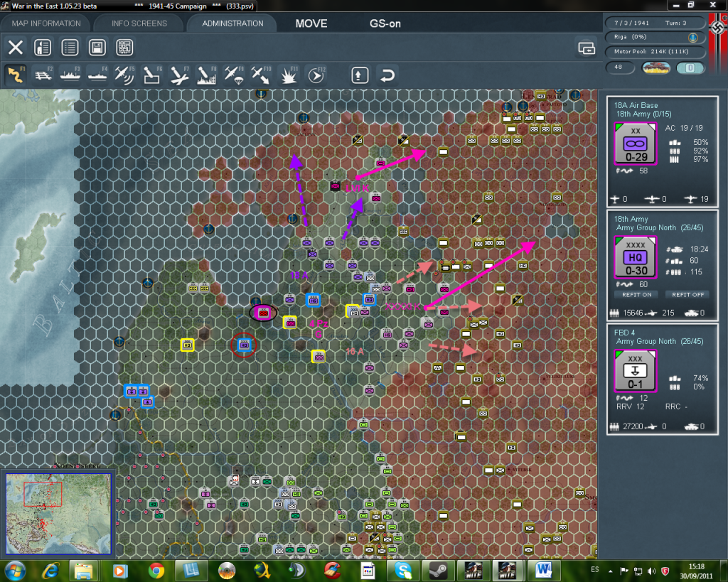Click the 18th Army (0/15) parent HQ link
Image resolution: width=728 pixels, height=582 pixels.
pos(643,114)
